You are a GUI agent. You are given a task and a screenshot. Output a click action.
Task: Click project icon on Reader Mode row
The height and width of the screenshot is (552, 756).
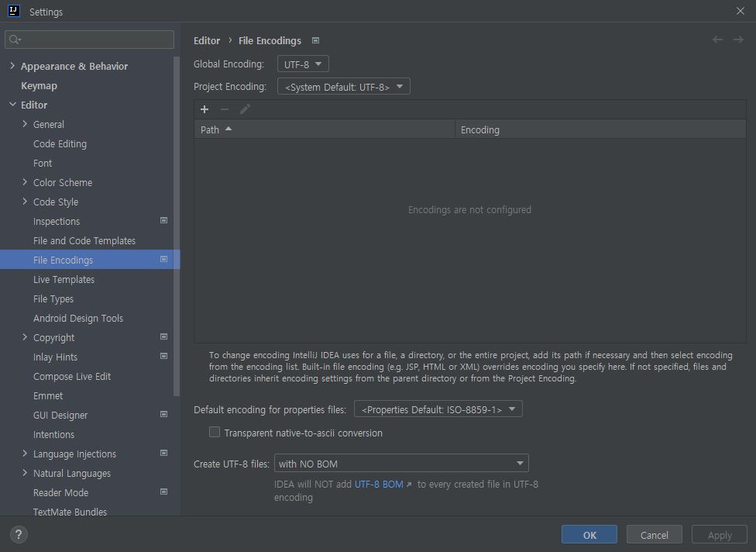coord(164,492)
